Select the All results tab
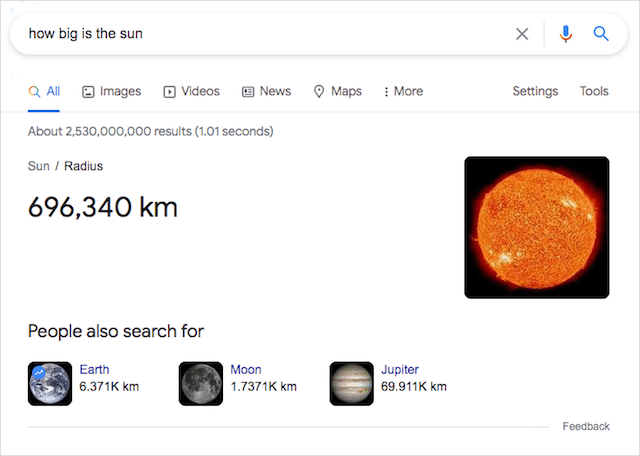 44,91
